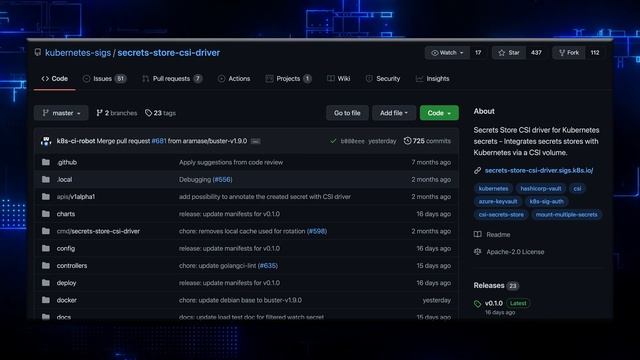The width and height of the screenshot is (640, 360).
Task: Open the .local folder
Action: [x=64, y=179]
